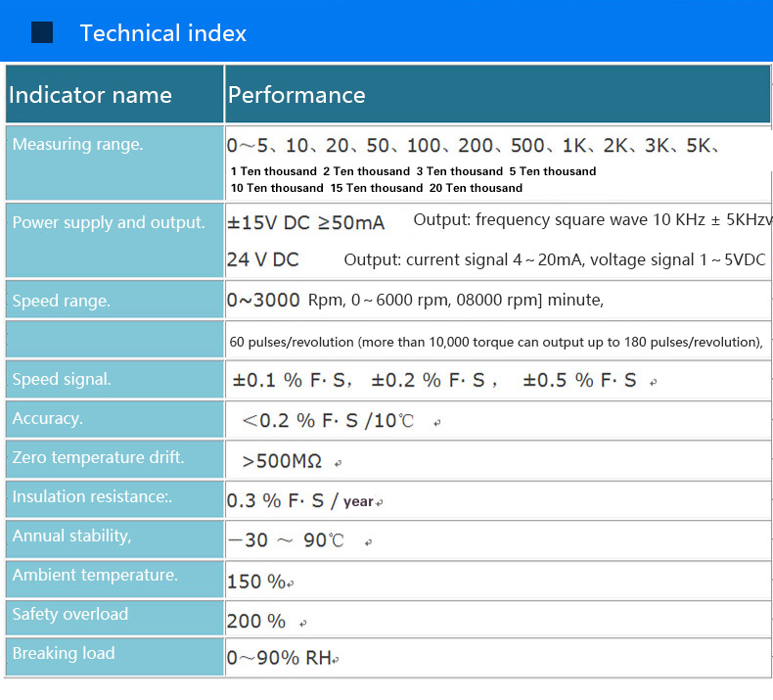Click the 0~90% RH value

pyautogui.click(x=280, y=658)
